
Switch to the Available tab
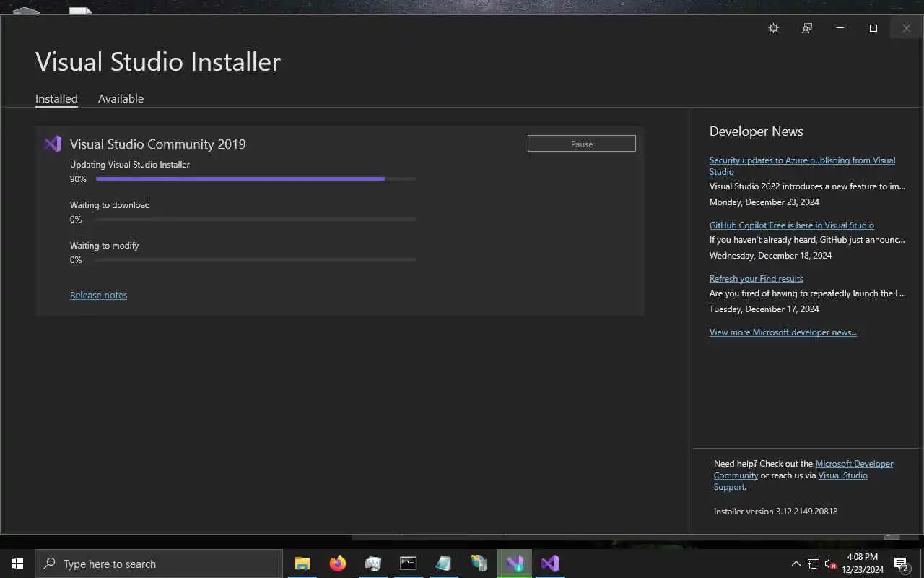(121, 99)
